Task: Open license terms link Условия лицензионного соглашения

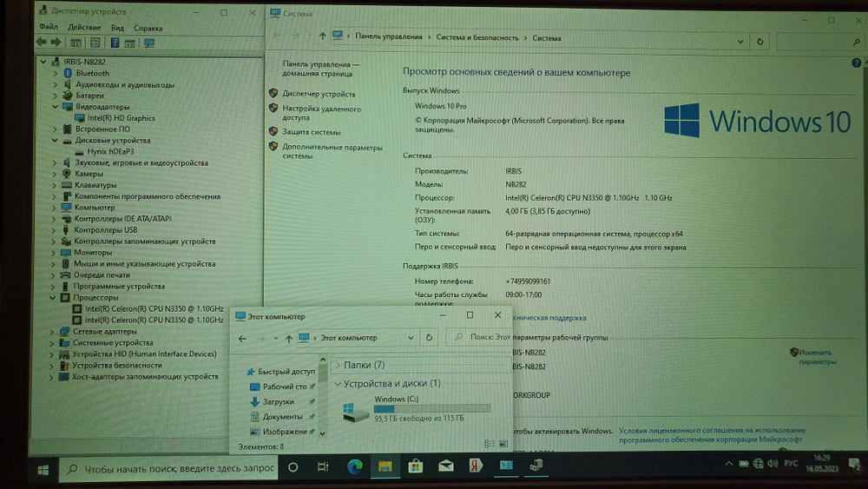Action: [712, 435]
